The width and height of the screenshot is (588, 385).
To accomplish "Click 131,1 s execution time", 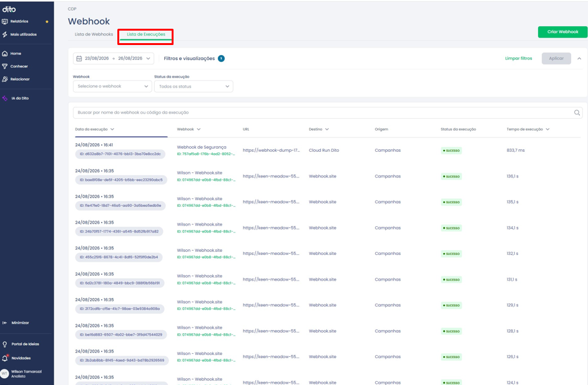I will click(512, 279).
